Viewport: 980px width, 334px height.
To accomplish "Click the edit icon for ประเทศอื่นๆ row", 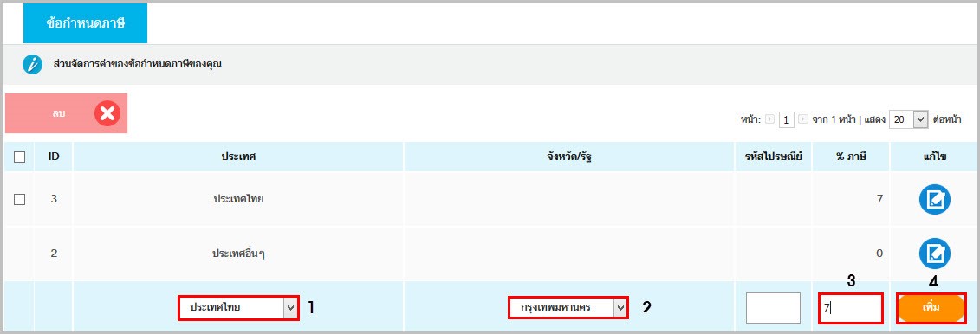I will [x=934, y=254].
